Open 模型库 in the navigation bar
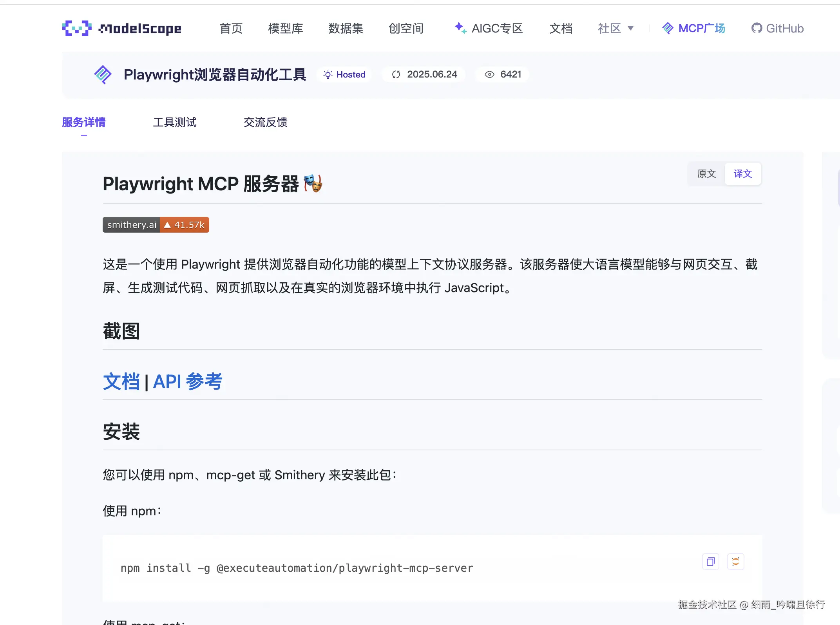 click(285, 28)
